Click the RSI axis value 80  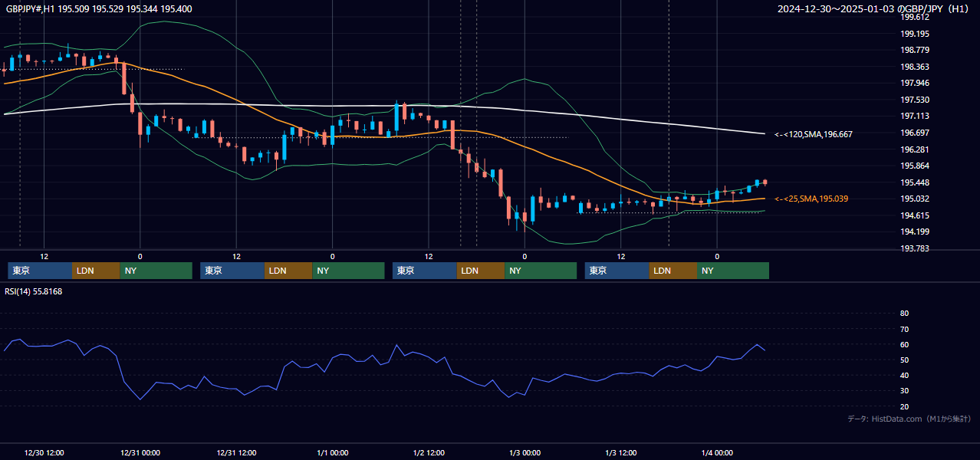[x=904, y=314]
